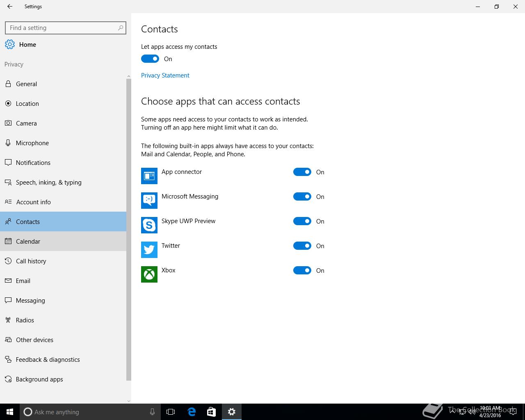The width and height of the screenshot is (525, 420).
Task: Open the Action Center notification icon
Action: pyautogui.click(x=513, y=412)
